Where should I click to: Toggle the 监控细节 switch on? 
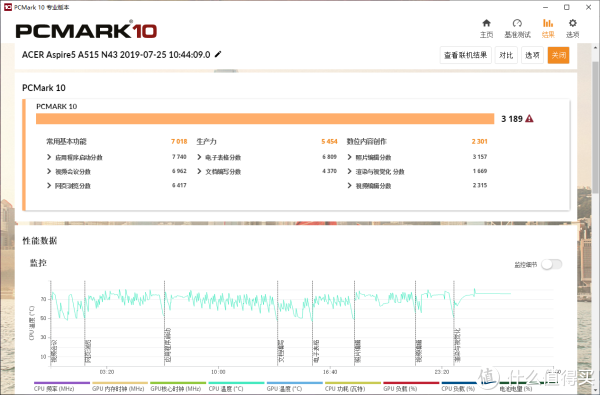551,264
